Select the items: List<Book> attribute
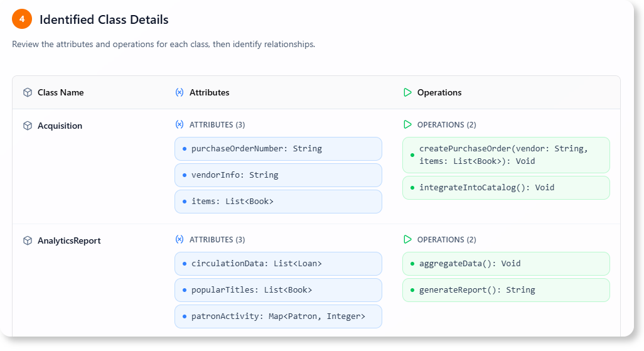 tap(278, 202)
